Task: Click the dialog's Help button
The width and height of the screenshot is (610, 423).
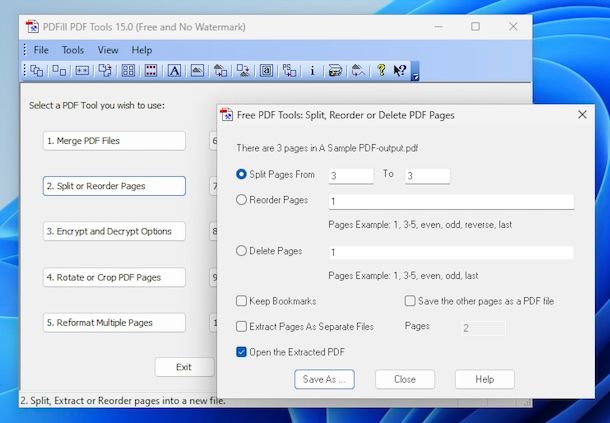Action: coord(485,379)
